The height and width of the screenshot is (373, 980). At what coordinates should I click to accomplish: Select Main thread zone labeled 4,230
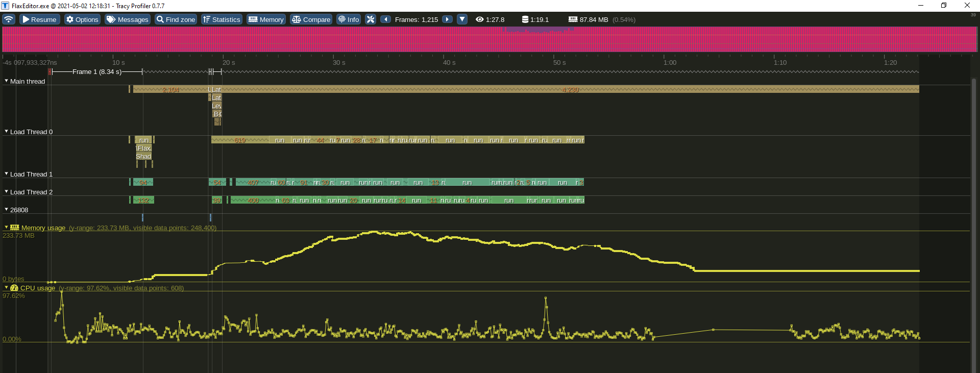(x=571, y=90)
